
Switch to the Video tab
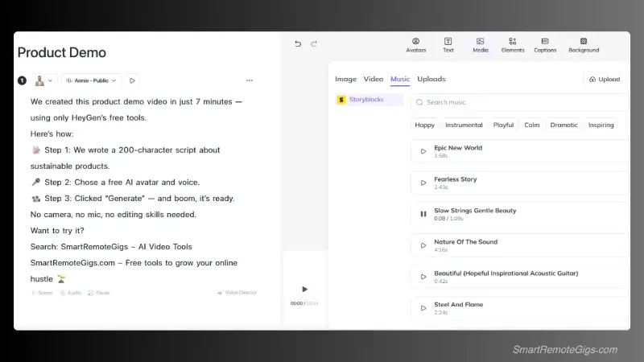coord(373,79)
